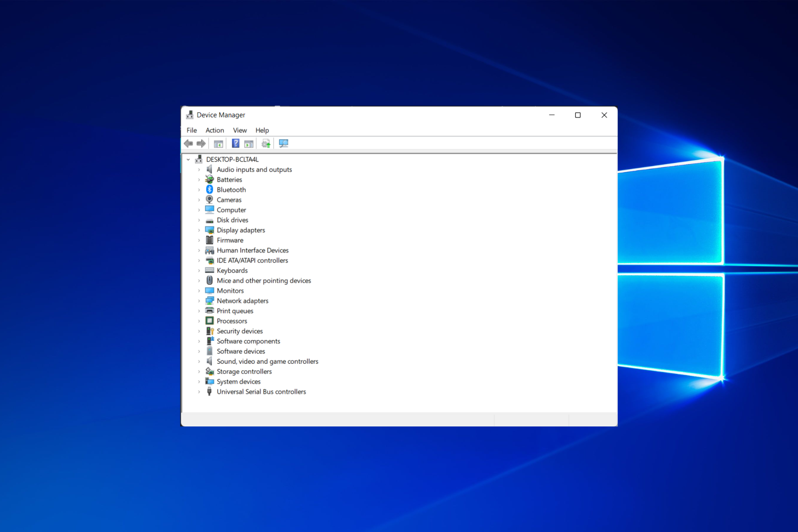Click the Universal Serial Bus controllers plug icon

point(209,392)
